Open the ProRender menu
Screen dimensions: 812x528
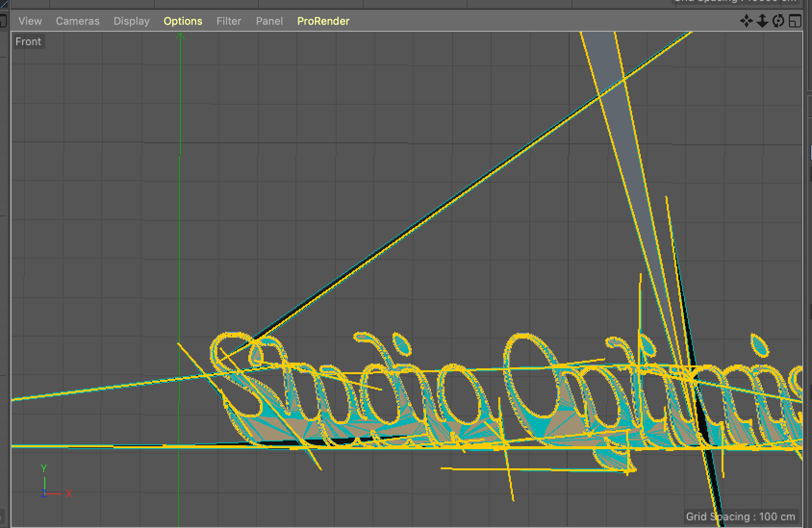click(323, 21)
